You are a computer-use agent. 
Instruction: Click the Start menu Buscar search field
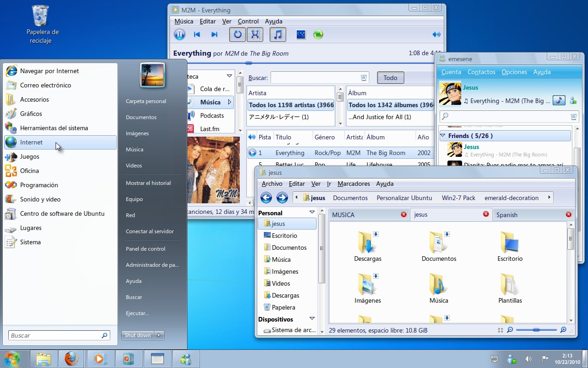(x=59, y=335)
